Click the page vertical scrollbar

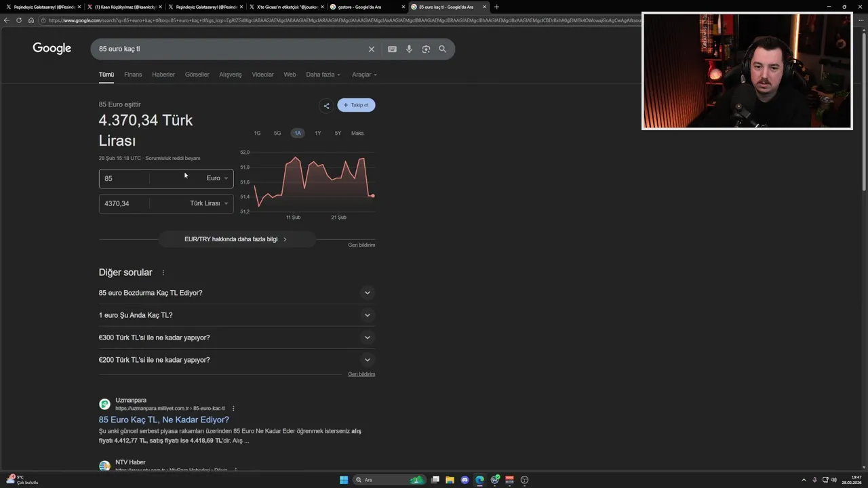pyautogui.click(x=864, y=112)
